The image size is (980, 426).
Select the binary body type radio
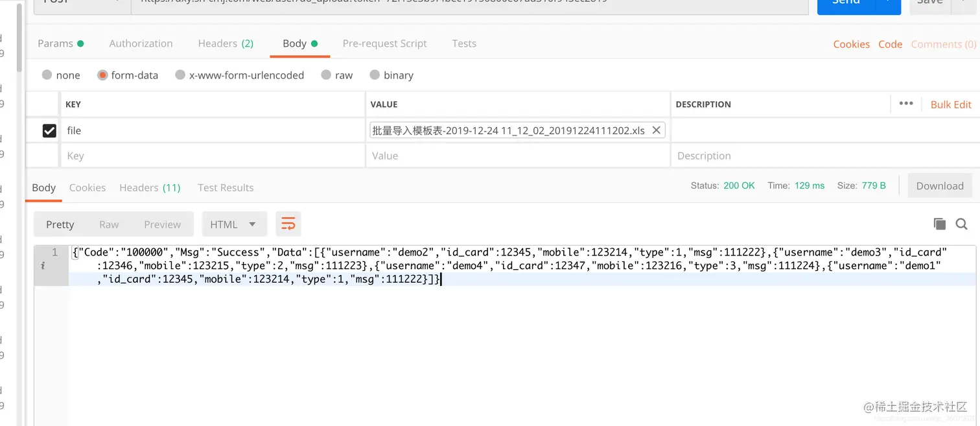(375, 75)
